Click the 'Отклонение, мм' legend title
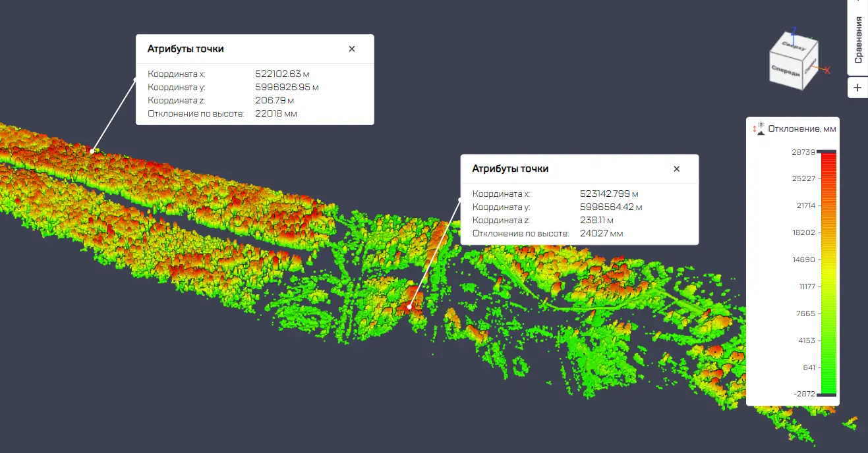The height and width of the screenshot is (453, 868). click(801, 128)
